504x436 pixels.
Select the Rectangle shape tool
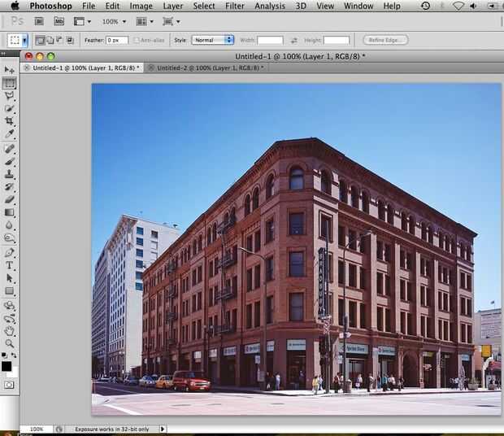click(9, 291)
